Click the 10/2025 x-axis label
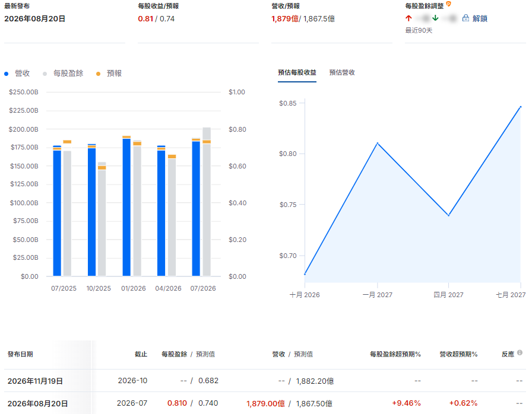This screenshot has height=414, width=532. coord(99,288)
